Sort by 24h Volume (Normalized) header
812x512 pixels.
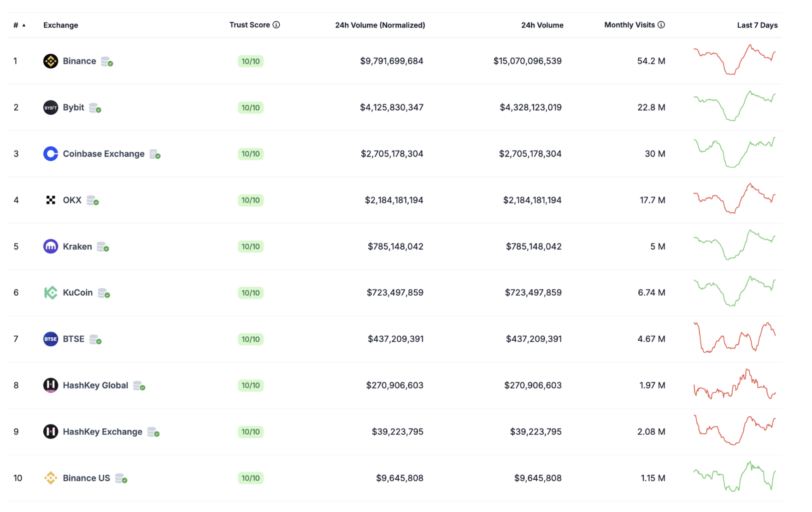pos(380,25)
